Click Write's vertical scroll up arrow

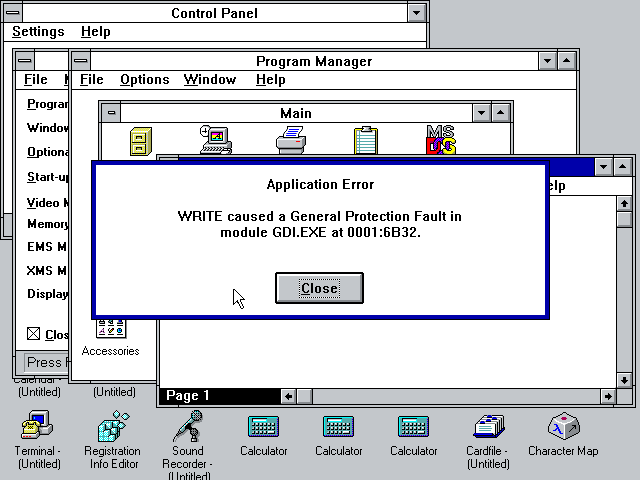(624, 203)
